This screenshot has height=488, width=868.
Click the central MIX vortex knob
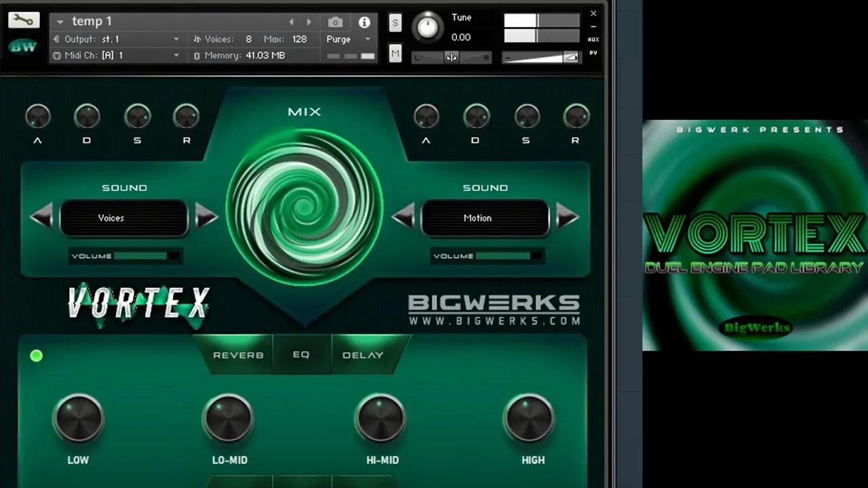pos(304,207)
